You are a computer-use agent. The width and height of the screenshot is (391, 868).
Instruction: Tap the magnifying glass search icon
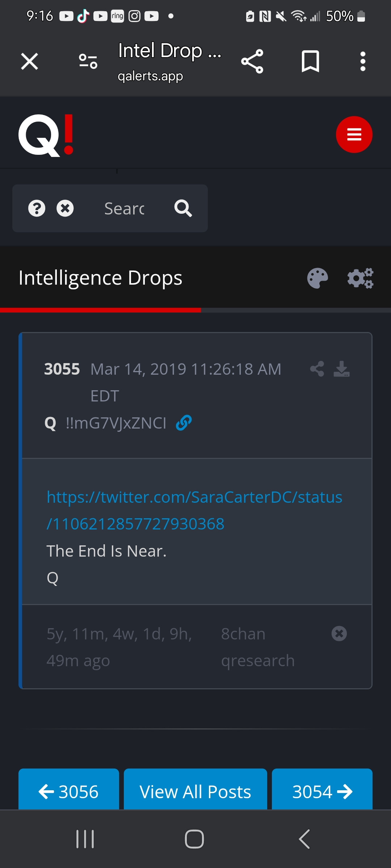(x=183, y=208)
